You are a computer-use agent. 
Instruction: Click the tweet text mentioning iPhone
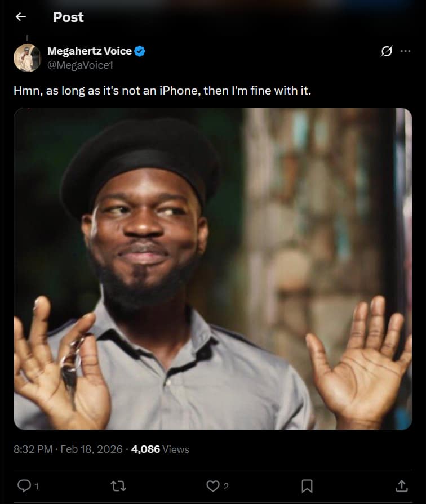pos(162,90)
